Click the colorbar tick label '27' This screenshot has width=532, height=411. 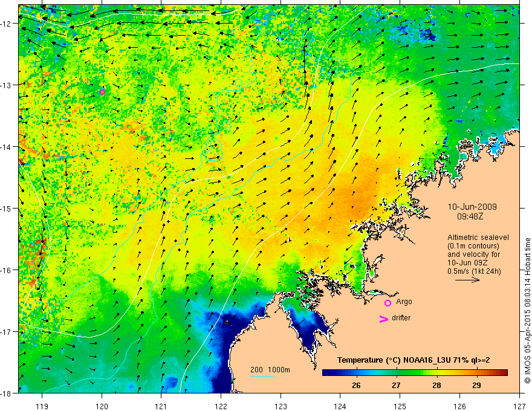[396, 385]
